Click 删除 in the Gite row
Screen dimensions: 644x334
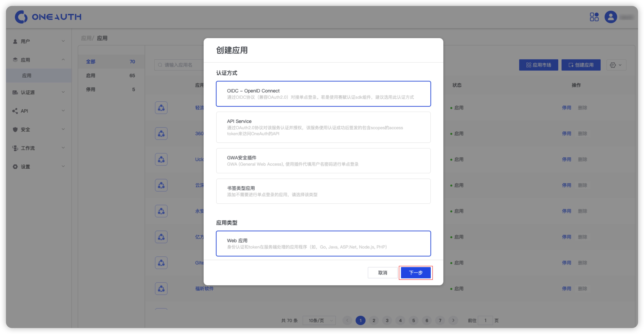(583, 263)
